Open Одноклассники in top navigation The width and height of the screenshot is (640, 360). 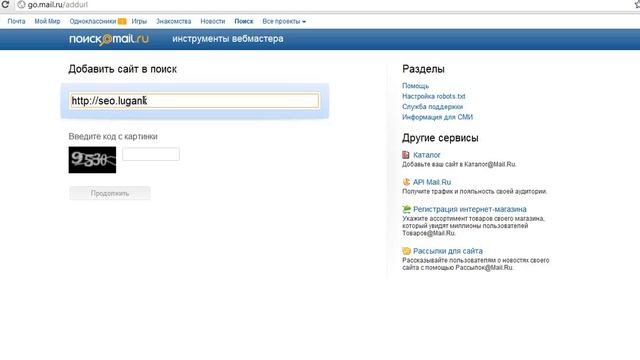93,21
